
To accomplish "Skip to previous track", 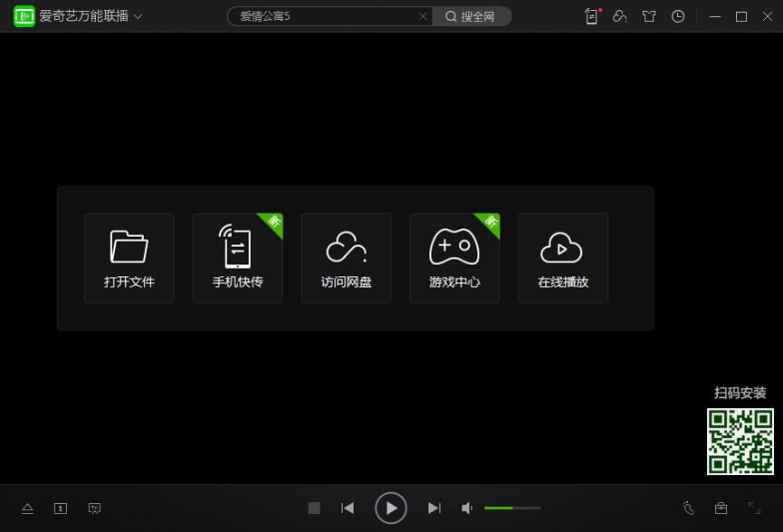I will point(348,508).
